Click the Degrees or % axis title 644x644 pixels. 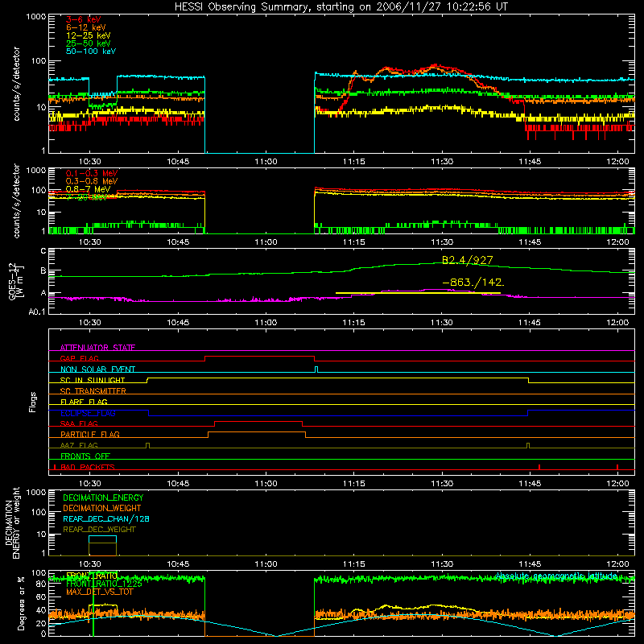click(22, 603)
